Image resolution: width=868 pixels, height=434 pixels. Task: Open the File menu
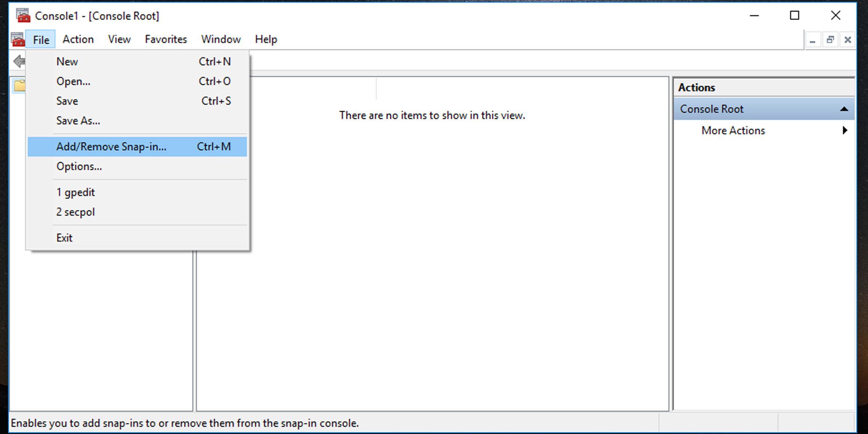41,39
